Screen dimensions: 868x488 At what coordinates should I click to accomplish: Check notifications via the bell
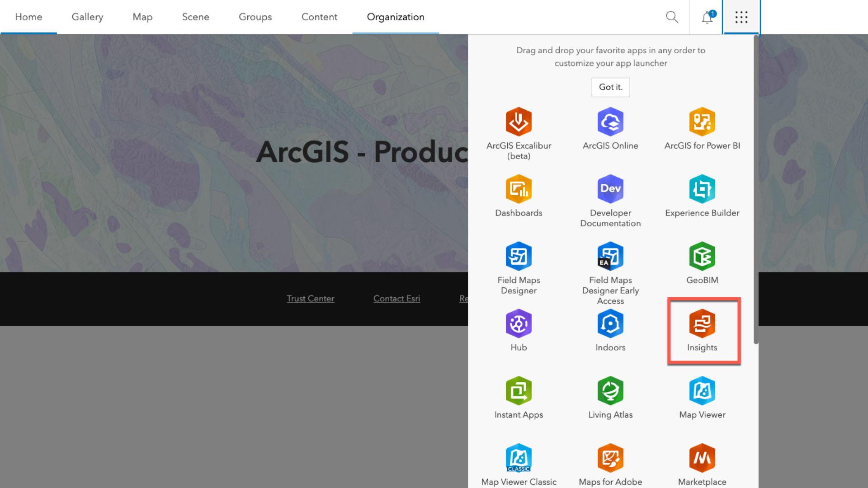pyautogui.click(x=707, y=17)
